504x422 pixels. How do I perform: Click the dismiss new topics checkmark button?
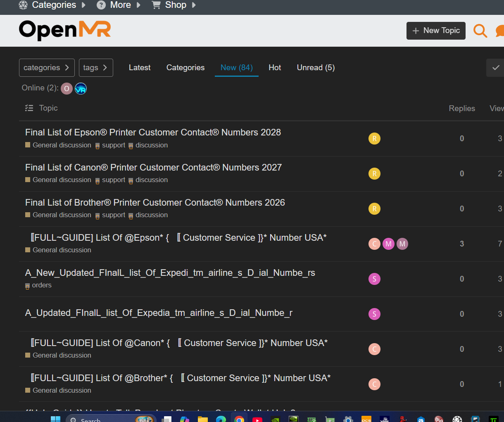[x=495, y=68]
